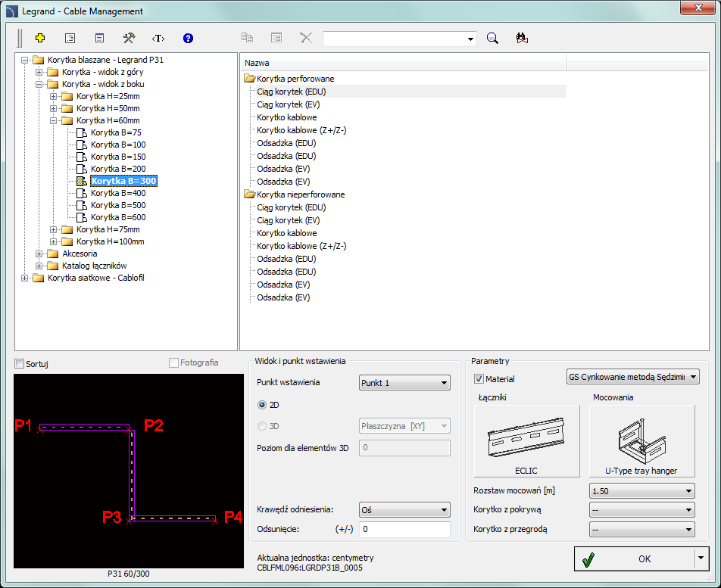Viewport: 721px width, 588px height.
Task: Click the Odsunięcie input field
Action: click(x=404, y=529)
